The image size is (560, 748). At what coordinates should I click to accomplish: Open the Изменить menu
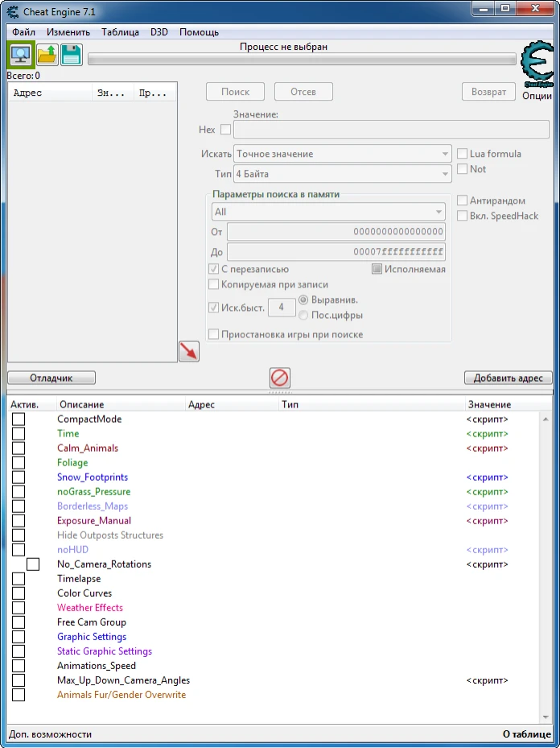68,32
